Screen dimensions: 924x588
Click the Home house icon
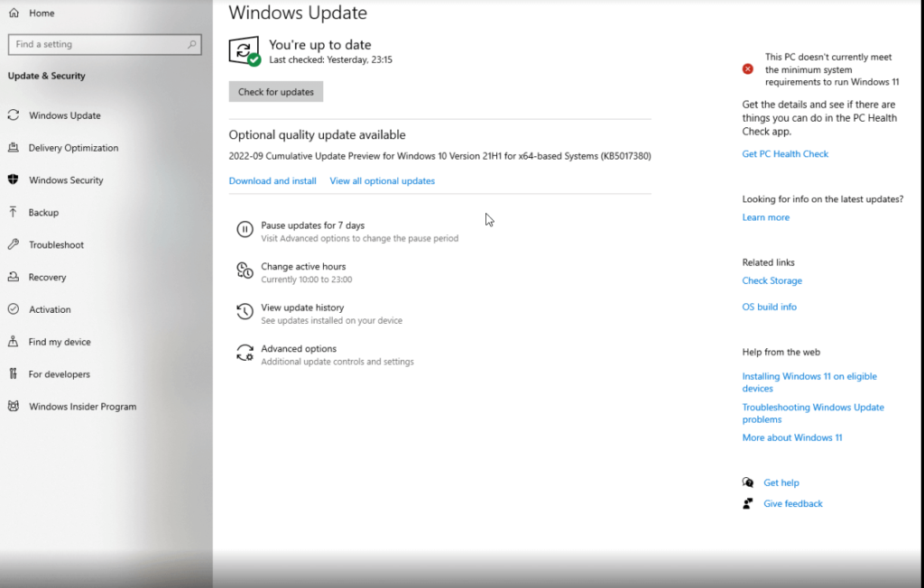pos(14,13)
